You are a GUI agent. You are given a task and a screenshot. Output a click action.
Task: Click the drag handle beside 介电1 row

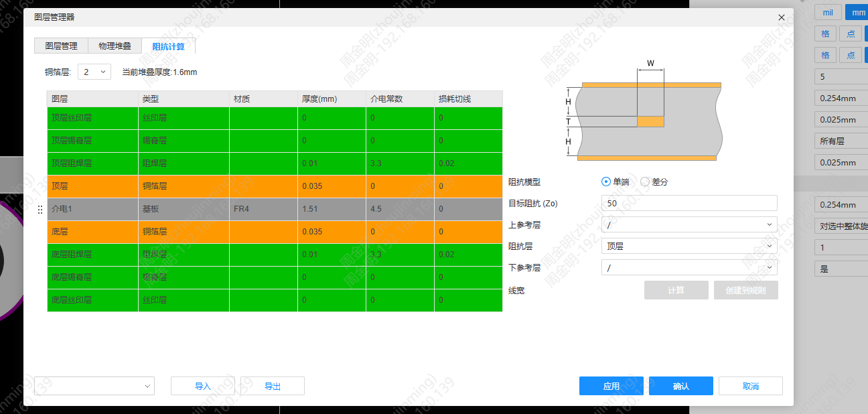tap(40, 209)
